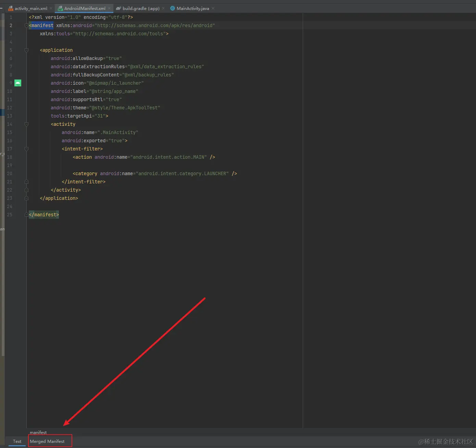
Task: Click the XML file icon on activity_main.xml tab
Action: tap(11, 9)
